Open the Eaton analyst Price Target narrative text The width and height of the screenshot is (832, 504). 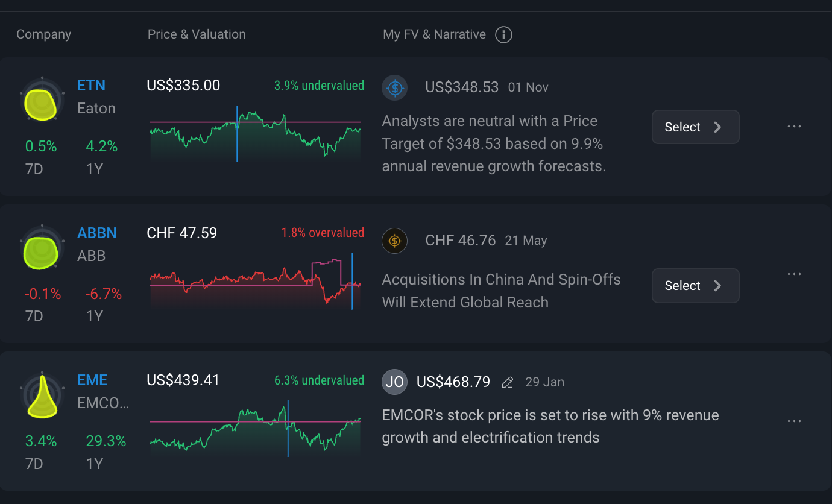[494, 143]
